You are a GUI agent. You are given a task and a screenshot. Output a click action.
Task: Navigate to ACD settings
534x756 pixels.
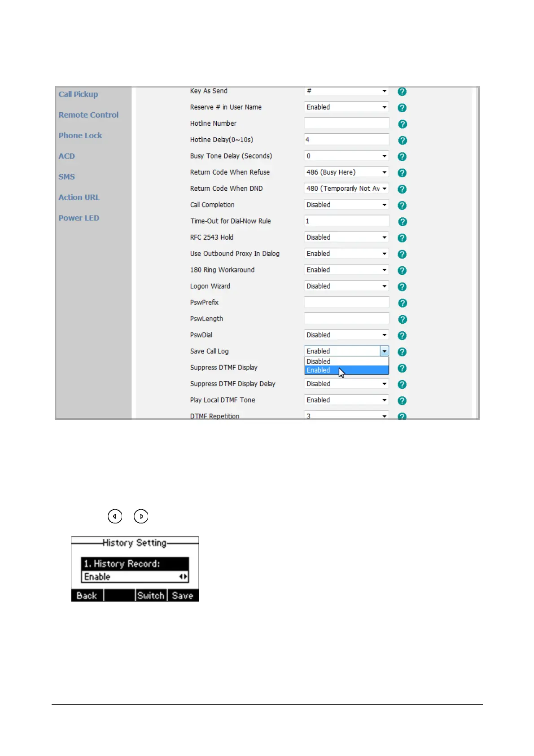point(67,156)
